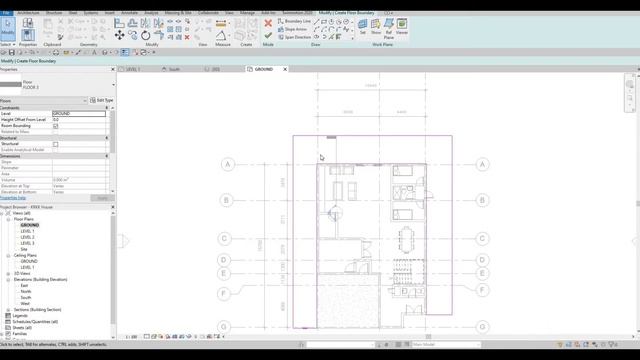Click the Edit Type button
The width and height of the screenshot is (640, 360).
coord(102,100)
